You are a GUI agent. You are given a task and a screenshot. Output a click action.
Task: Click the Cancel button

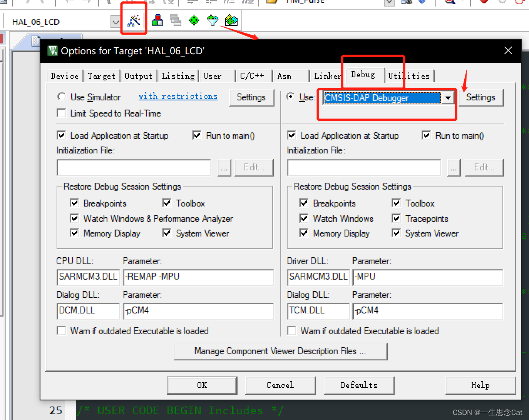[280, 385]
